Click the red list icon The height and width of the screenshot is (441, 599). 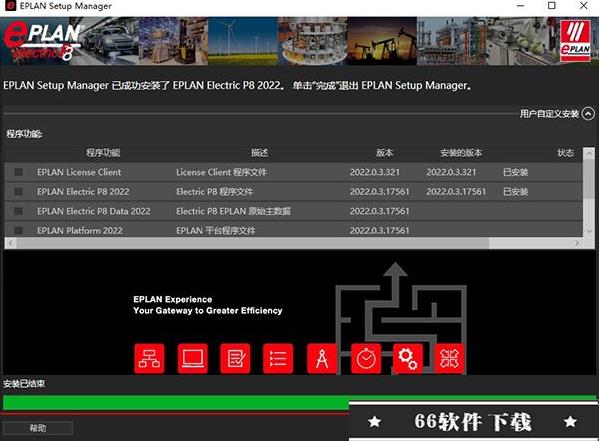point(278,358)
